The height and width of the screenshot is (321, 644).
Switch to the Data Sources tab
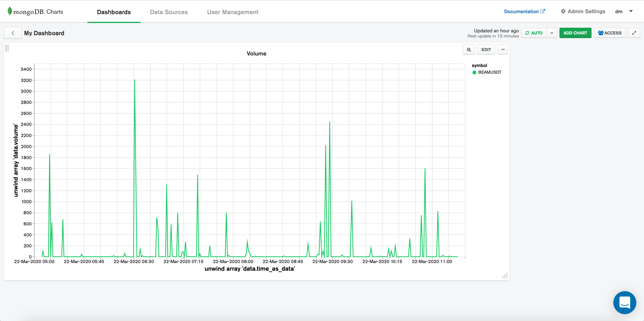pos(169,12)
